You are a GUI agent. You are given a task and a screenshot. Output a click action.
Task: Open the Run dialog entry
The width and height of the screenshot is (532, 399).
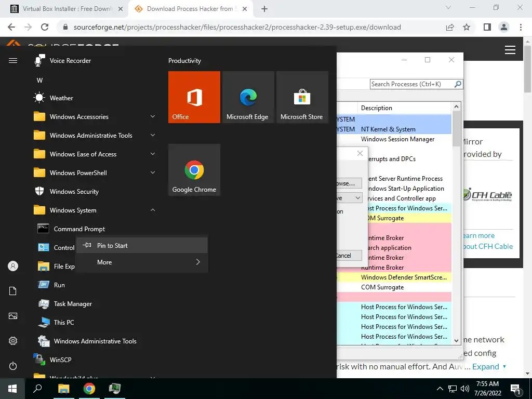tap(59, 285)
